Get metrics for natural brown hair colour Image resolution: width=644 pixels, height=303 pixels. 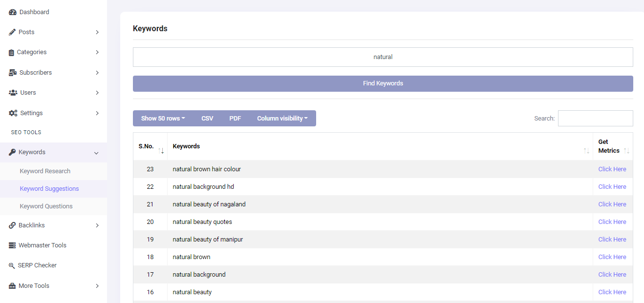(x=612, y=169)
